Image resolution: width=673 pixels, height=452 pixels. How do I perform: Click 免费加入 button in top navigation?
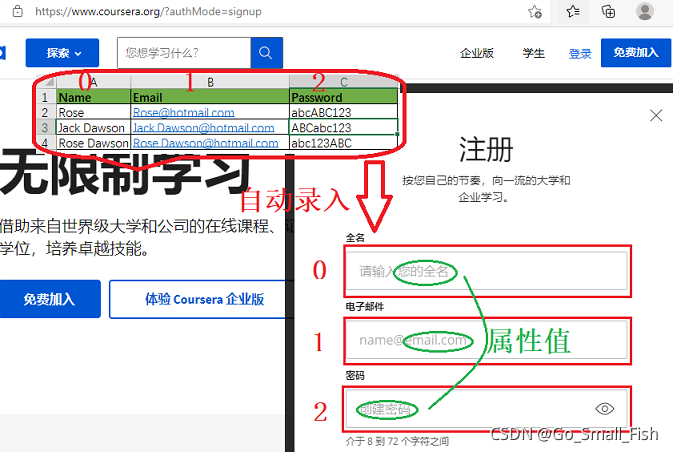coord(636,53)
